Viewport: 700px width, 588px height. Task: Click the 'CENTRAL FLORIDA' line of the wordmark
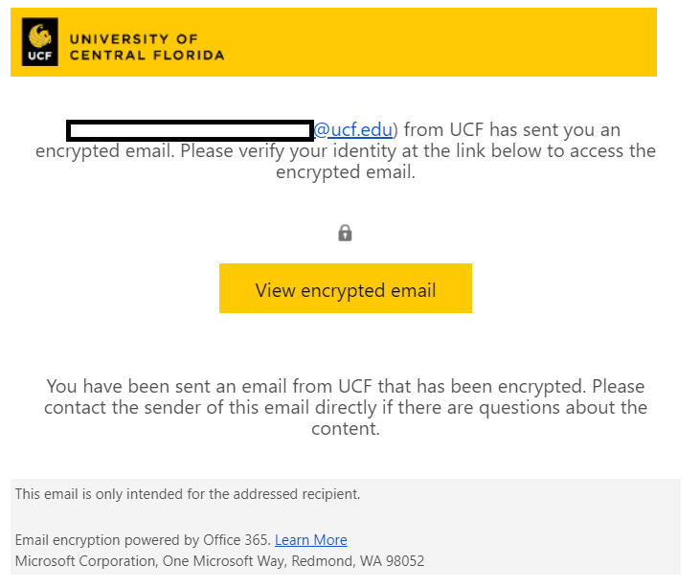click(x=147, y=56)
